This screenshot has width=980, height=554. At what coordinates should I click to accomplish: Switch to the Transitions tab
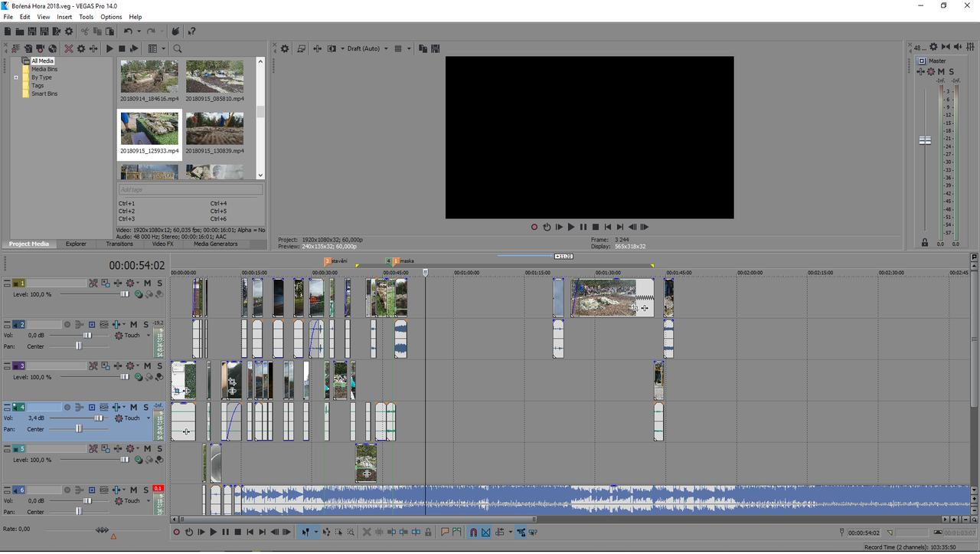tap(119, 244)
